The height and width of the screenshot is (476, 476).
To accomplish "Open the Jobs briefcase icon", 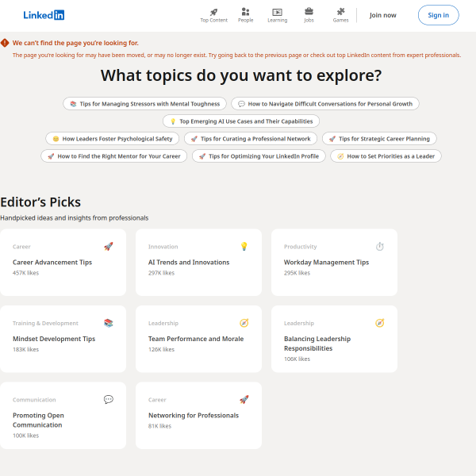I will click(309, 12).
